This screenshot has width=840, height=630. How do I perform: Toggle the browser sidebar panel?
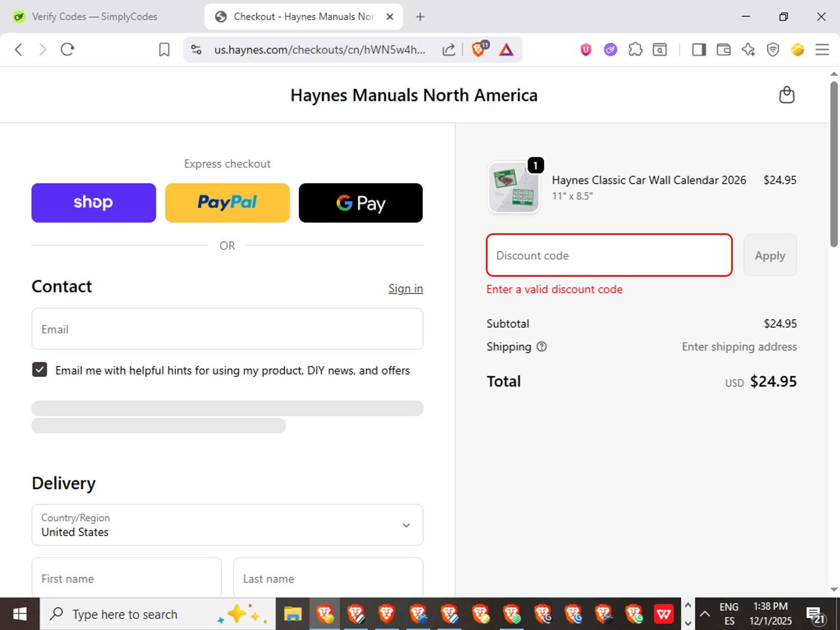698,50
